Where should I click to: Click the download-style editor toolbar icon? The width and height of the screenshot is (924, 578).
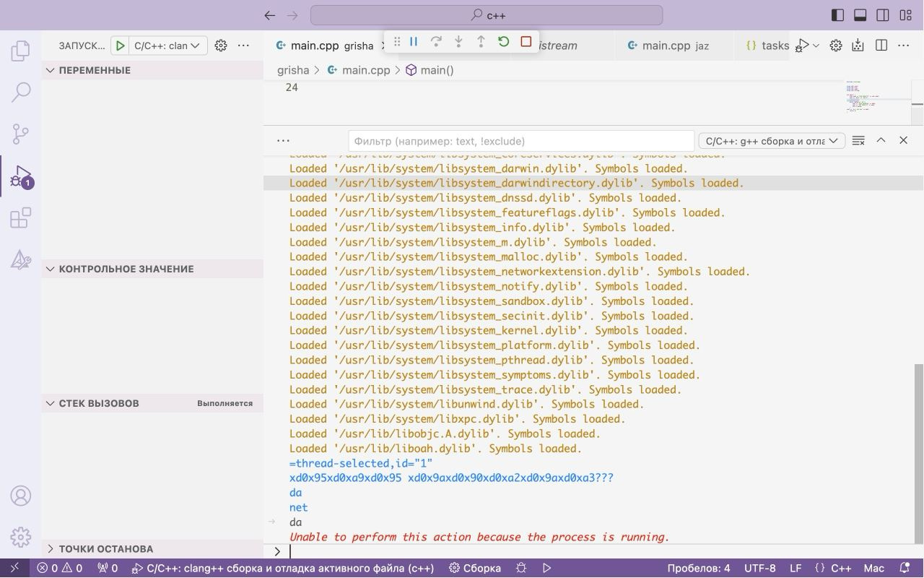858,46
